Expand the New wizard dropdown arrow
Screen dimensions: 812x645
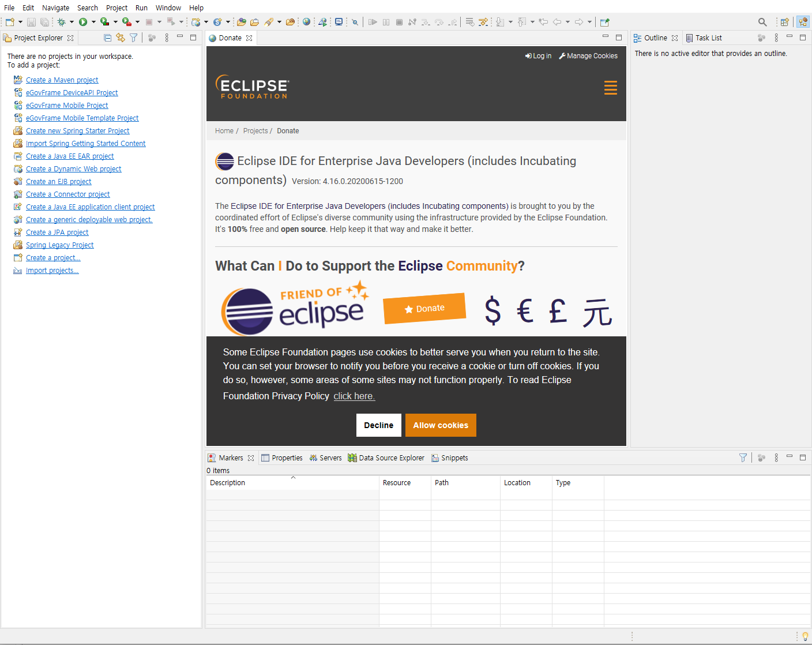pyautogui.click(x=20, y=22)
